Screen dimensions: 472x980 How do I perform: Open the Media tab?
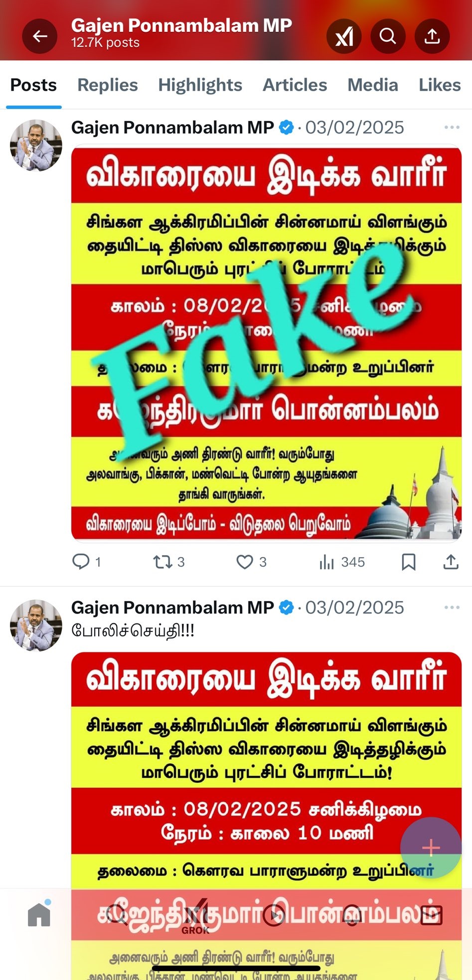(x=373, y=85)
